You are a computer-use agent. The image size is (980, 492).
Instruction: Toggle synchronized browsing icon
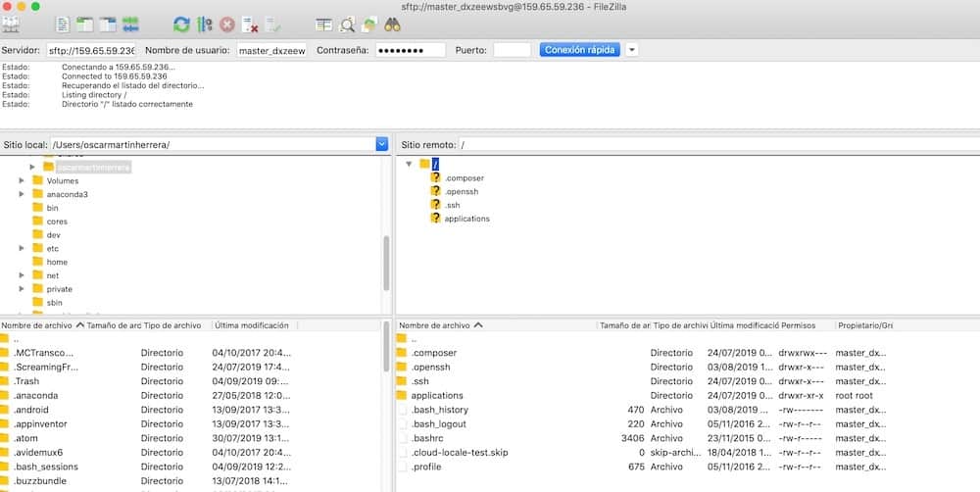369,25
